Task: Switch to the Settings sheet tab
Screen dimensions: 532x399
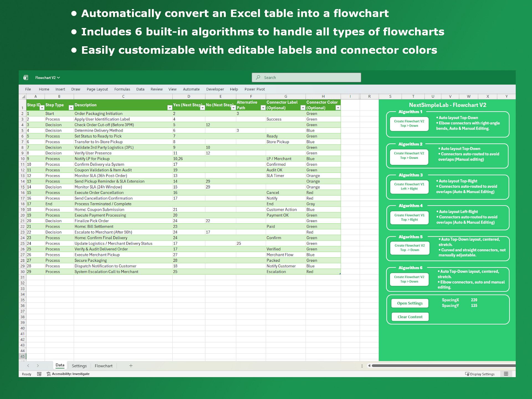Action: (79, 366)
